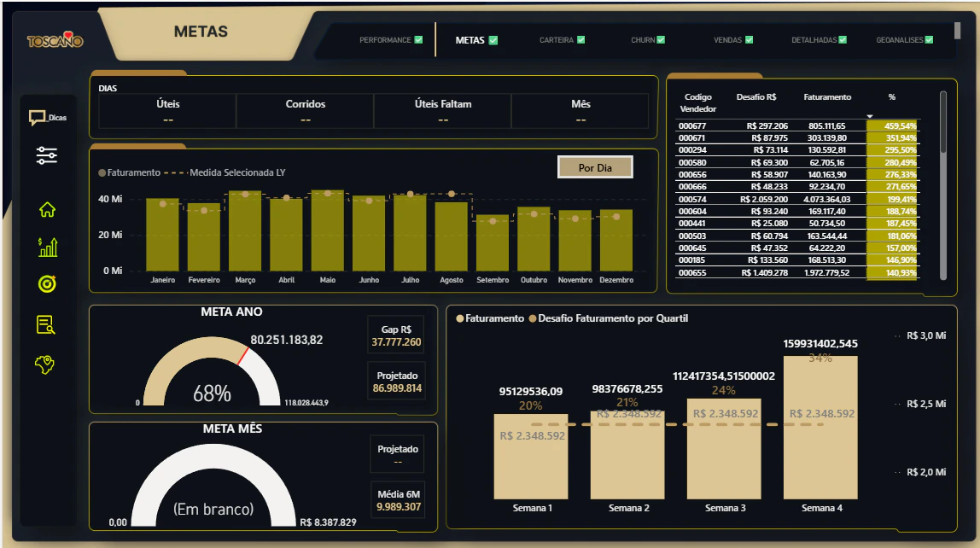Open the filter sliders icon in sidebar
Viewport: 980px width, 548px height.
pyautogui.click(x=47, y=155)
